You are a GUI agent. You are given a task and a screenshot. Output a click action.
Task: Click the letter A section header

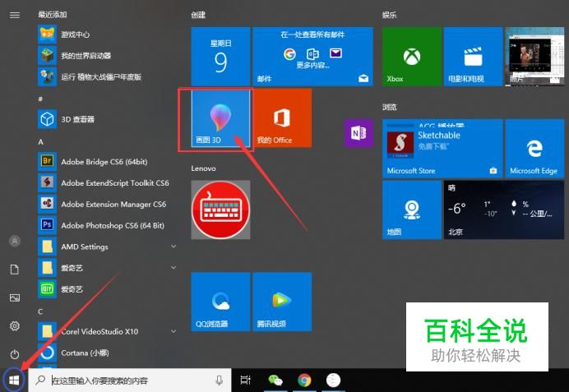[x=40, y=142]
